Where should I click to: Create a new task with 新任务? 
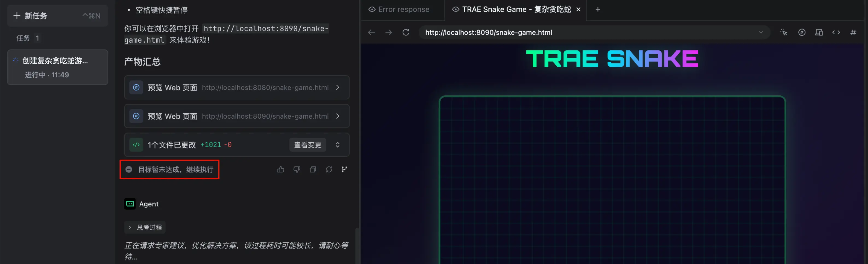(x=58, y=16)
